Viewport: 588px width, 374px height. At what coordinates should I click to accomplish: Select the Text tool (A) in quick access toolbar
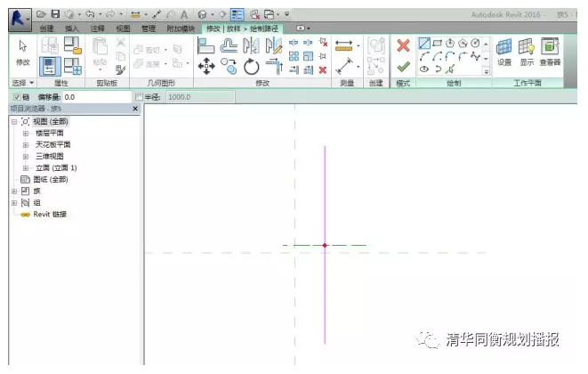(184, 14)
